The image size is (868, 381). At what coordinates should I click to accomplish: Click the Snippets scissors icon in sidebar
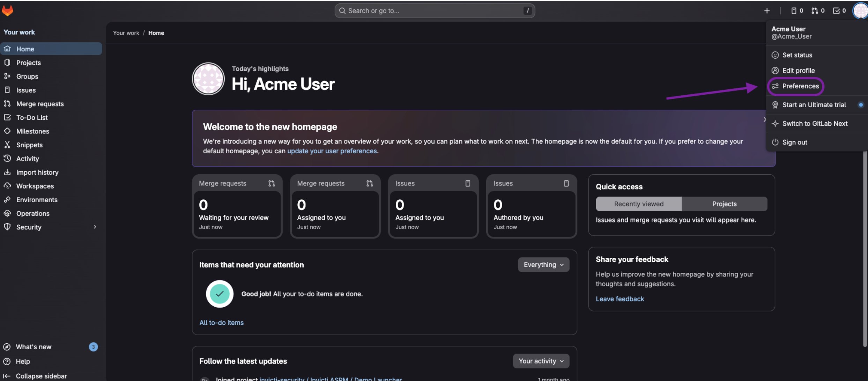point(7,145)
